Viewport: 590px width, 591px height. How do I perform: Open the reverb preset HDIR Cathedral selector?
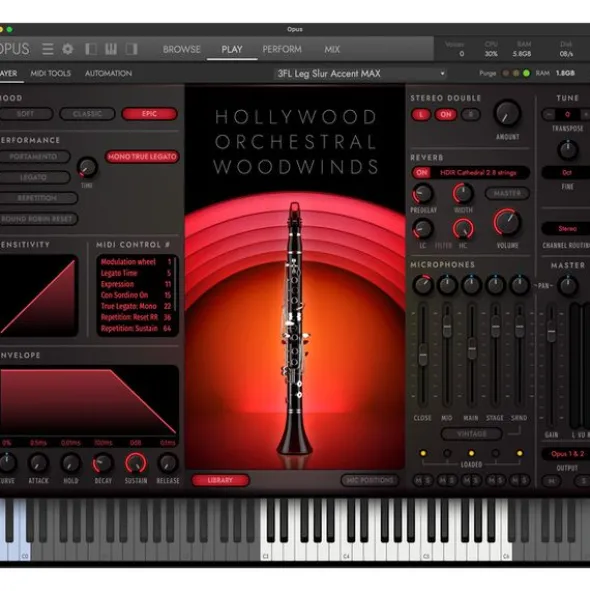click(479, 173)
